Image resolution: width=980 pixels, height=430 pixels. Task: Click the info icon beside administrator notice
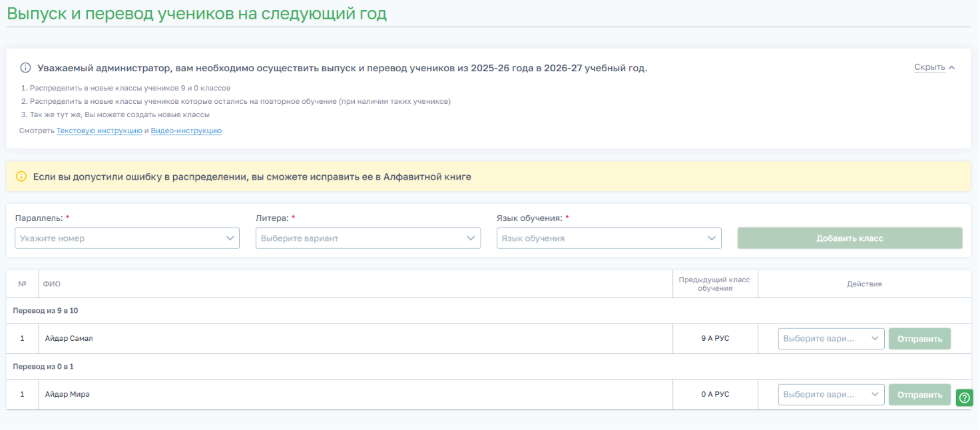click(25, 68)
